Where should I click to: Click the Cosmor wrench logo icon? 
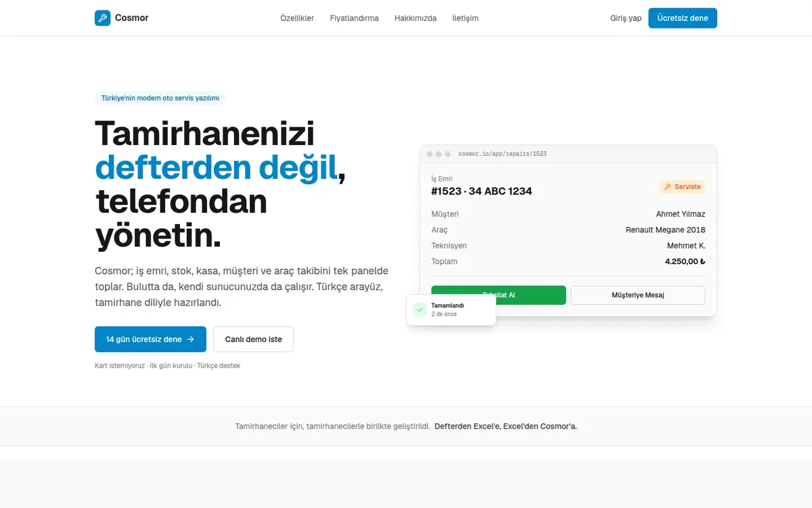pos(102,18)
